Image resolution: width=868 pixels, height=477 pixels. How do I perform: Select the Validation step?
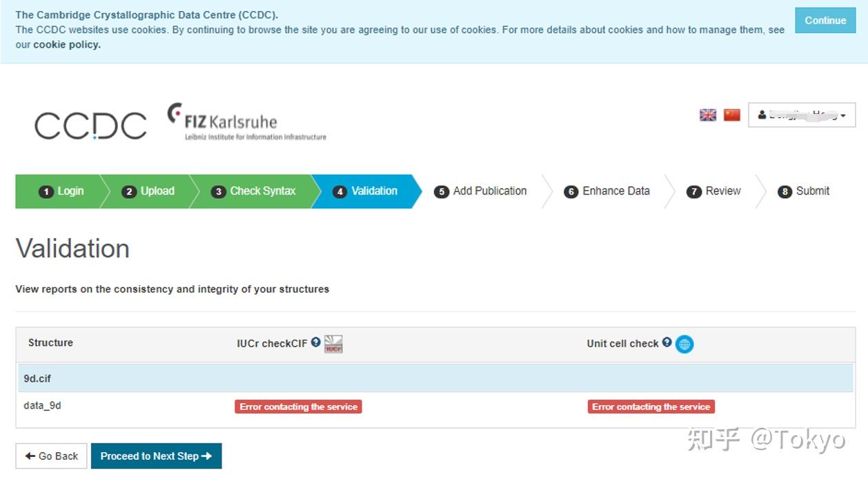pos(365,191)
